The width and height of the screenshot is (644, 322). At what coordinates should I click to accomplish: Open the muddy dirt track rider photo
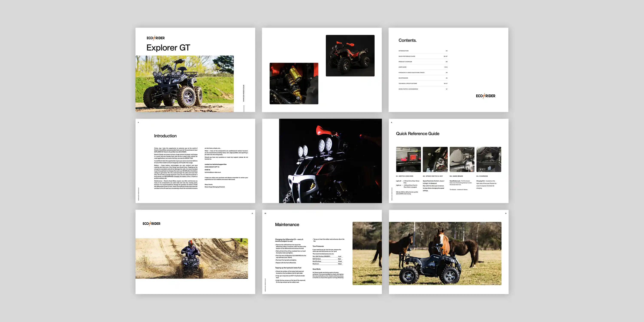[x=191, y=258]
